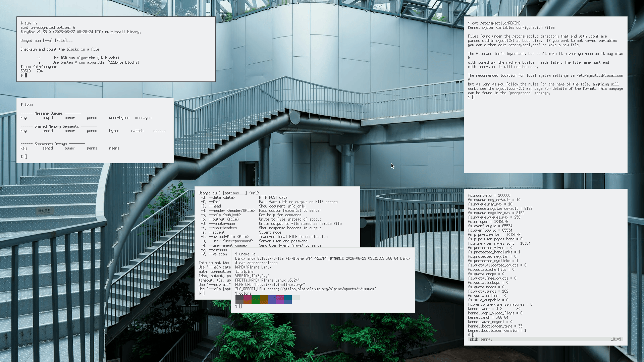Click the "$ uname -a" command
The width and height of the screenshot is (644, 362).
[245, 254]
